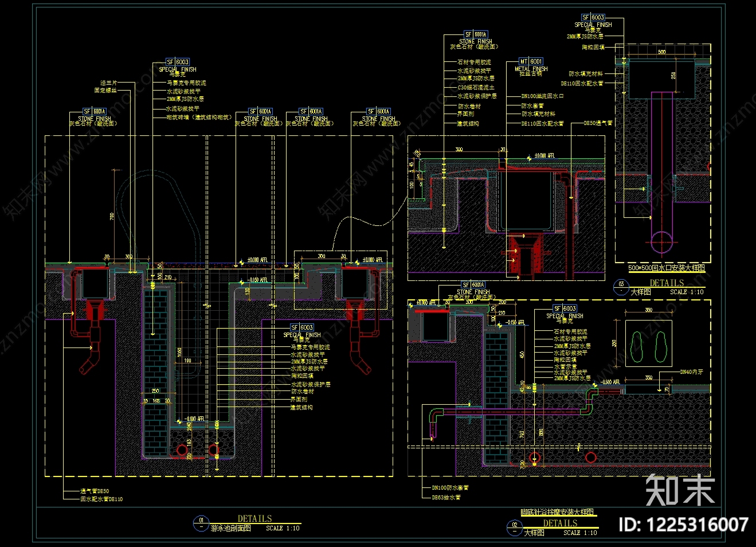Image resolution: width=756 pixels, height=547 pixels.
Task: Select the '通气管DE50' annotation
Action: [94, 491]
